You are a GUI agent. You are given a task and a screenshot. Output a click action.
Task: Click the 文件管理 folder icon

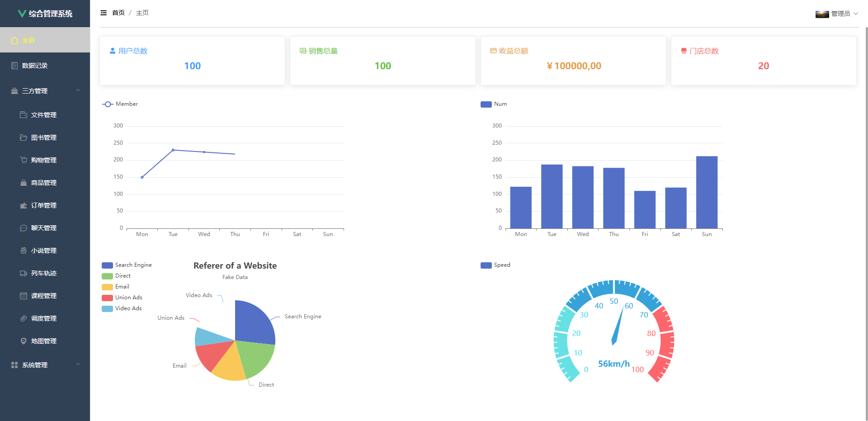click(24, 115)
